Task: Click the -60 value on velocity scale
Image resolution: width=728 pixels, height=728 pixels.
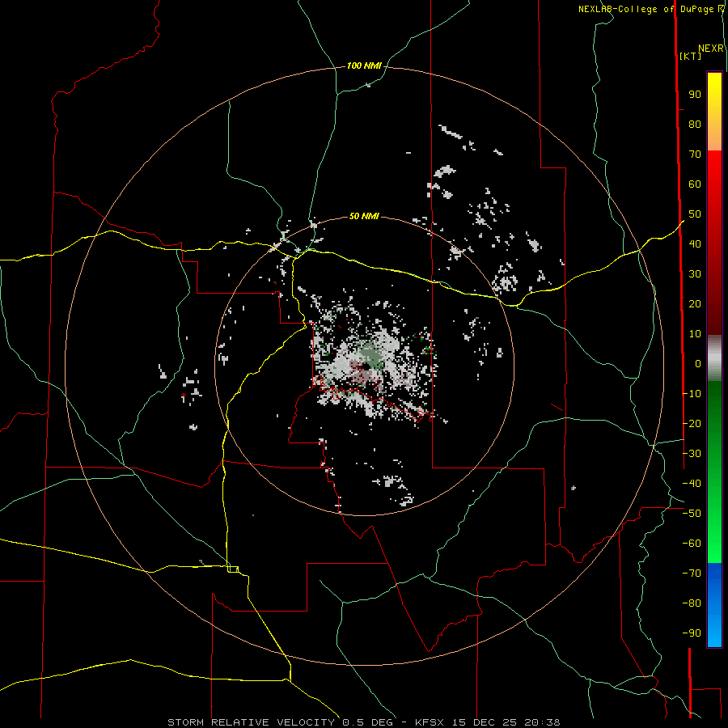Action: [x=692, y=544]
